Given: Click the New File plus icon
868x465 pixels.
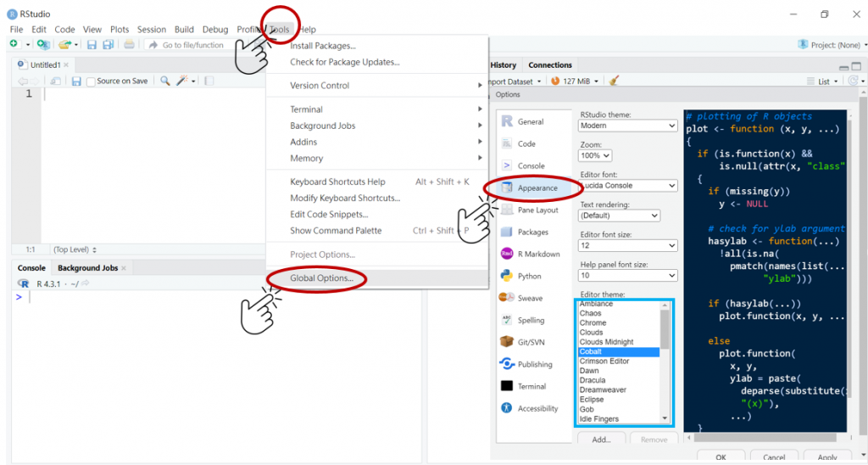Looking at the screenshot, I should click(x=14, y=44).
